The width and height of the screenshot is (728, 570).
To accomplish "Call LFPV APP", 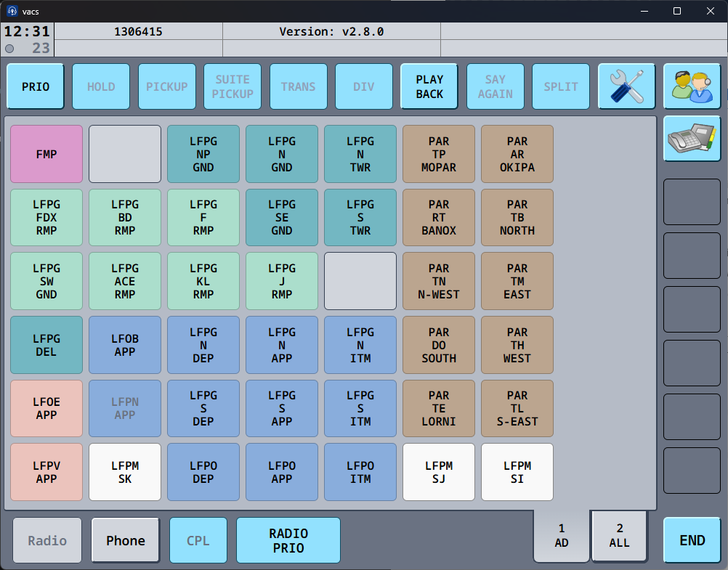I will (x=46, y=472).
